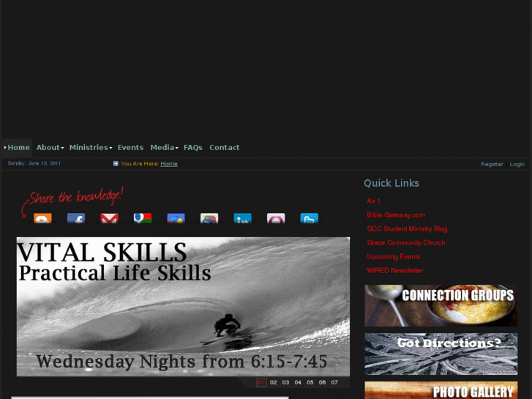This screenshot has height=399, width=532.
Task: Expand the Ministries dropdown menu
Action: coord(91,148)
